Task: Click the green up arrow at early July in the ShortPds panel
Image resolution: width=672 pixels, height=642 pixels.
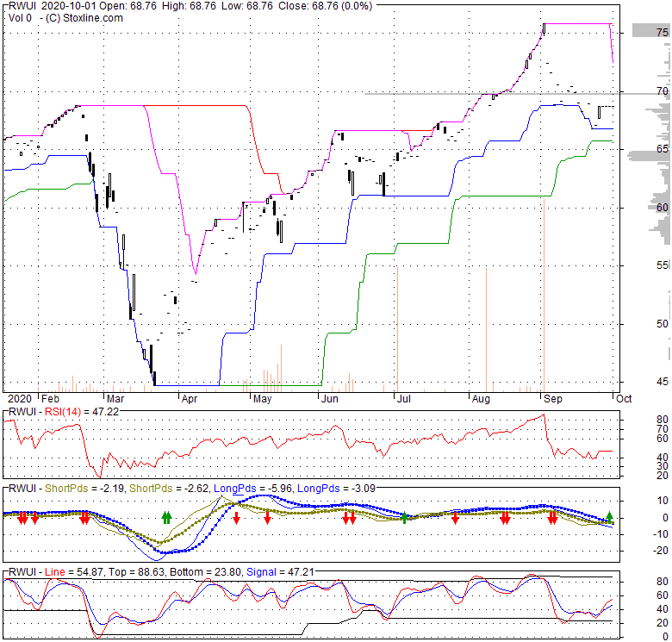Action: (404, 517)
